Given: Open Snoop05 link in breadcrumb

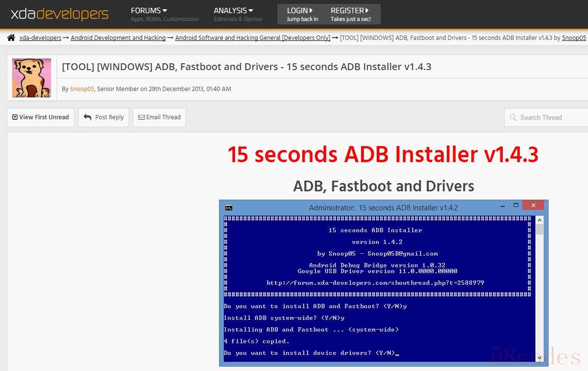Looking at the screenshot, I should tap(574, 38).
